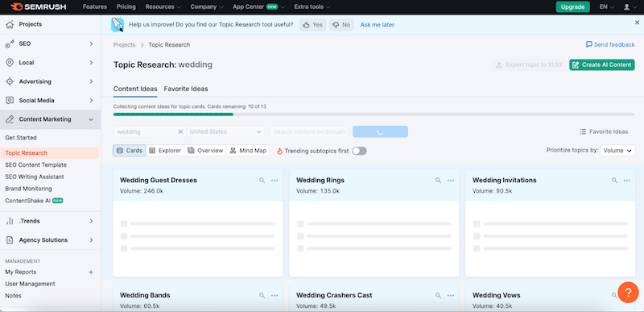Click the thumbs-up Yes button

point(312,25)
